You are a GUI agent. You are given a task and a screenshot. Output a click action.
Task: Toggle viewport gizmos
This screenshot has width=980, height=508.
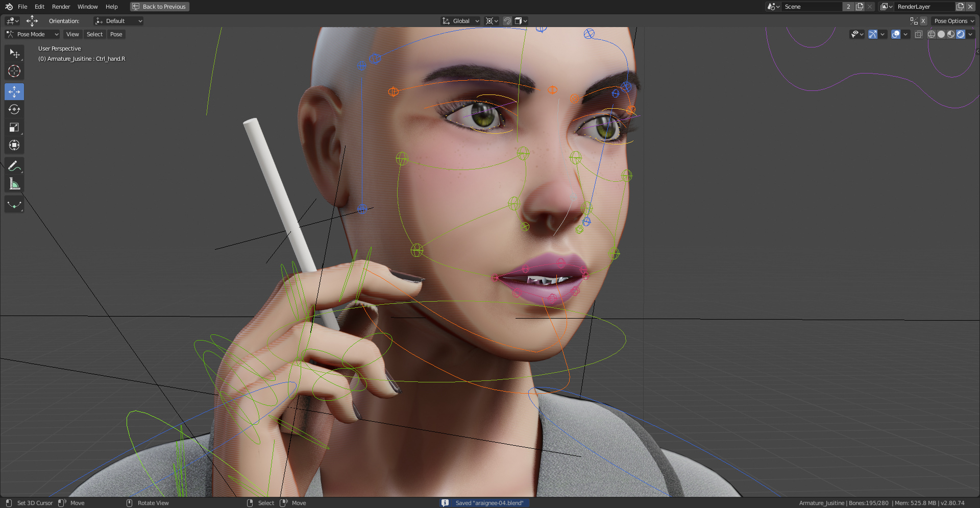[873, 34]
